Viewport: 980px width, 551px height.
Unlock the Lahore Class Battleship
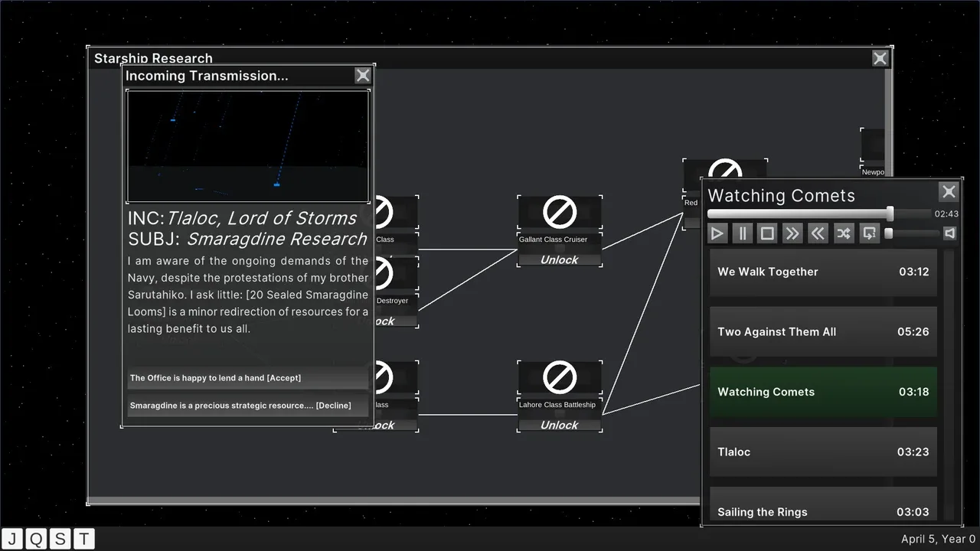(560, 425)
